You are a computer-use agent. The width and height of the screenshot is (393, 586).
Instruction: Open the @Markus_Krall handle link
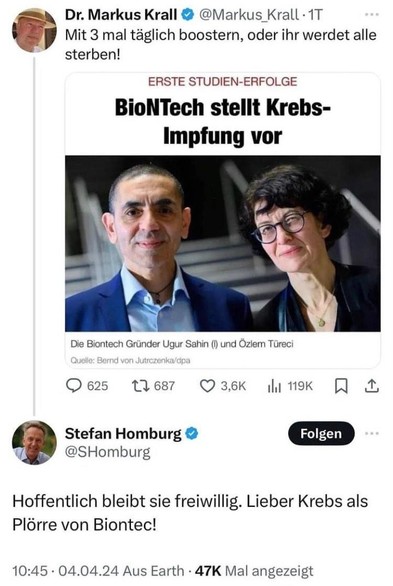[x=248, y=15]
